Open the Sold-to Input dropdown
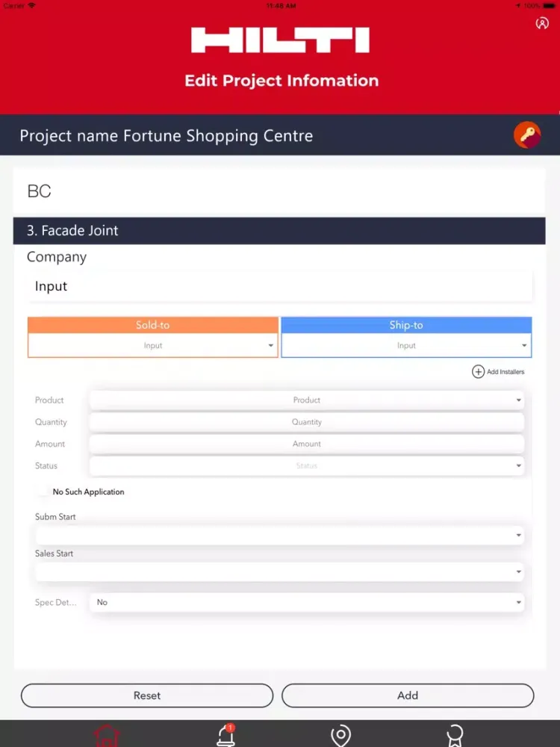The image size is (560, 747). click(153, 345)
